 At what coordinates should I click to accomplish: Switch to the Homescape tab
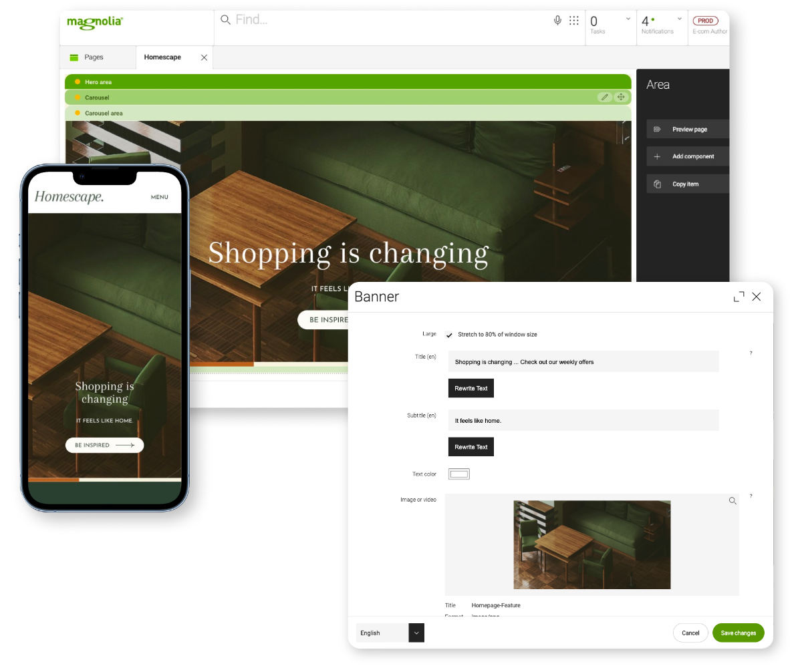(162, 57)
